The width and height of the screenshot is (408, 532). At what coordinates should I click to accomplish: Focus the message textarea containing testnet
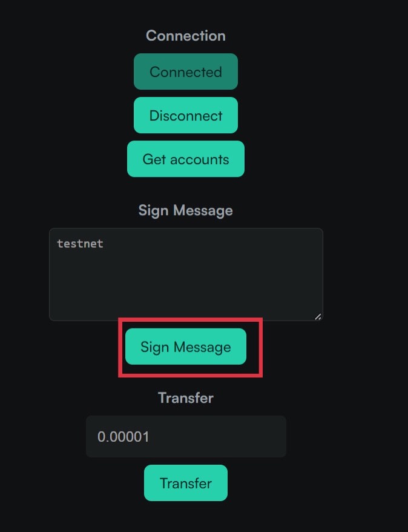click(x=186, y=274)
